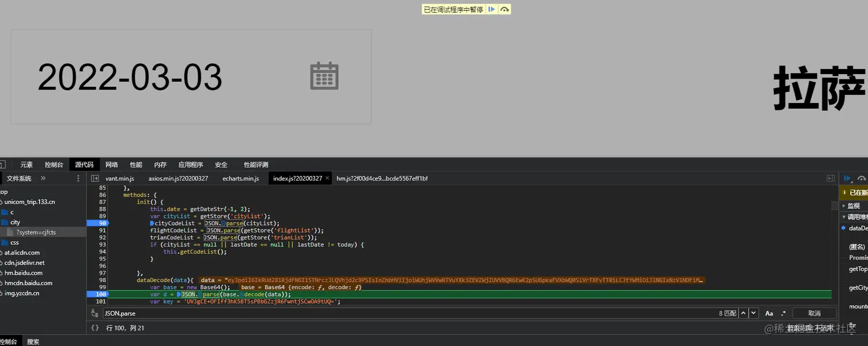
Task: Select the getTop call stack frame
Action: pyautogui.click(x=858, y=269)
